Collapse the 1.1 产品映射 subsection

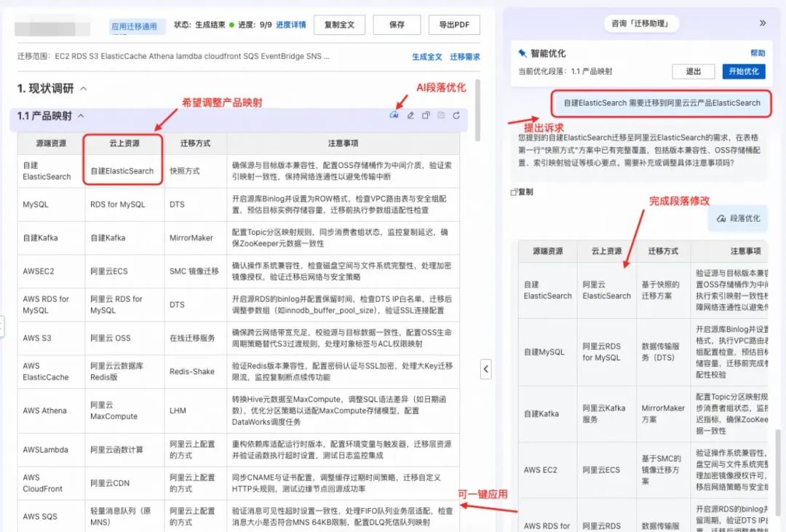tap(81, 116)
